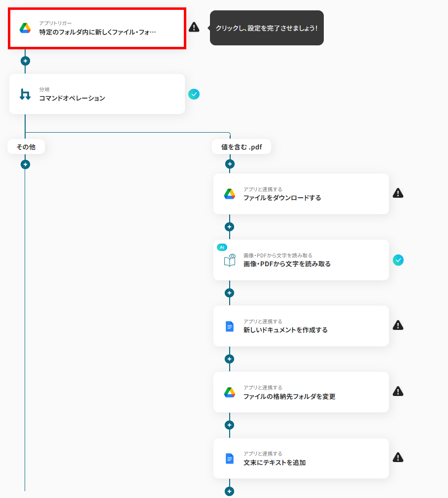The image size is (448, 498).
Task: Add a step after 新しいドキュメントを作成する
Action: 230,359
